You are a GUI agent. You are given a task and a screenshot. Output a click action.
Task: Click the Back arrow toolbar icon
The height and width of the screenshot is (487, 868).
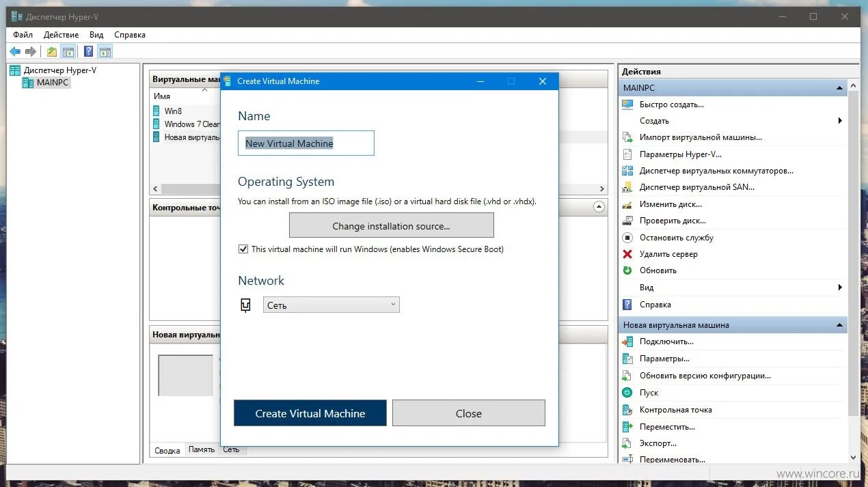coord(15,51)
